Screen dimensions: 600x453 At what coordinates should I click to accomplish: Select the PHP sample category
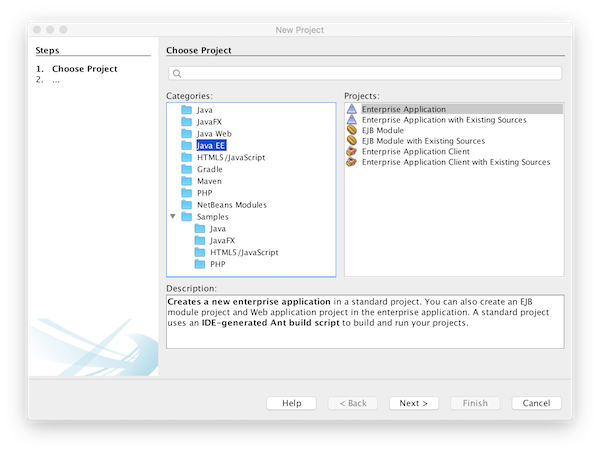217,264
